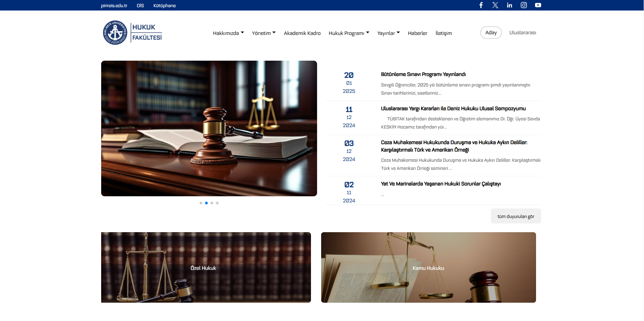Open the Akademik Kadro menu item
The height and width of the screenshot is (321, 644).
(x=302, y=33)
